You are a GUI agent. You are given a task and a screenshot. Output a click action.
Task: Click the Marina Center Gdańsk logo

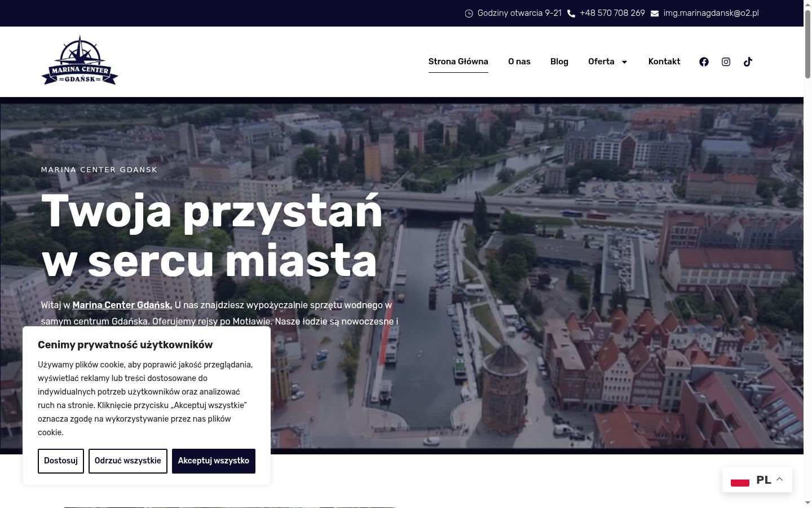80,61
